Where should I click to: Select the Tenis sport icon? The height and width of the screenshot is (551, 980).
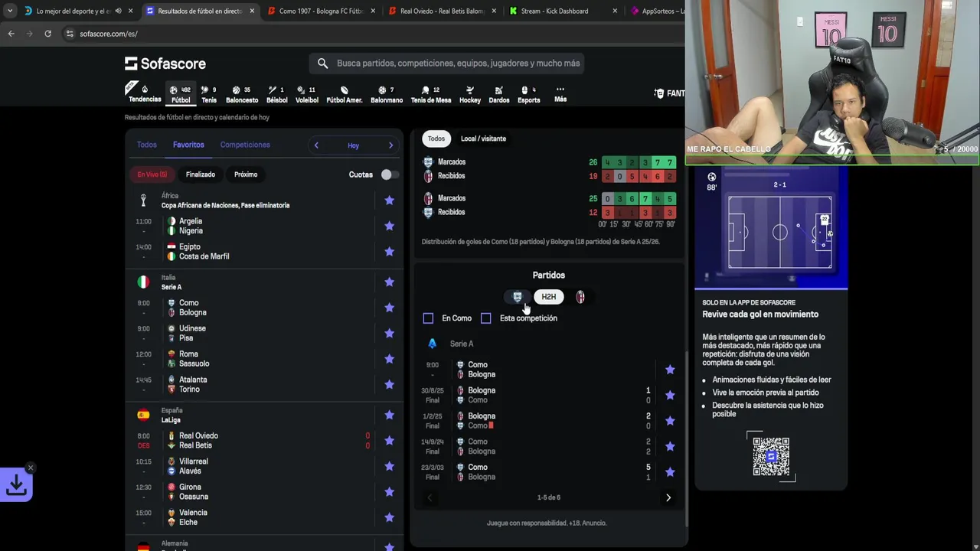(209, 94)
